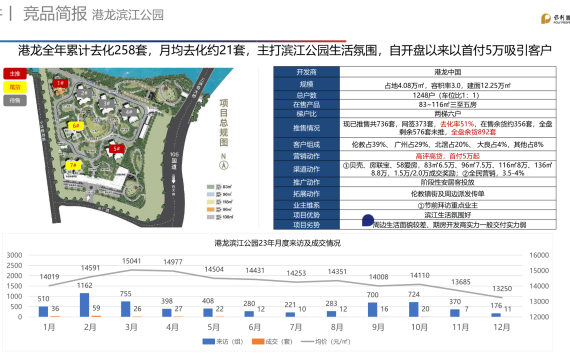
Task: Select the red 1# building marker
Action: [x=60, y=83]
